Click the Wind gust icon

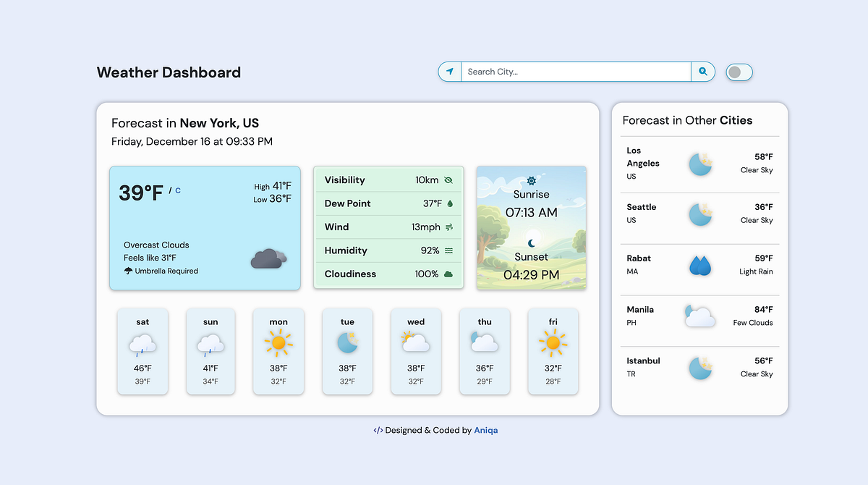(450, 227)
